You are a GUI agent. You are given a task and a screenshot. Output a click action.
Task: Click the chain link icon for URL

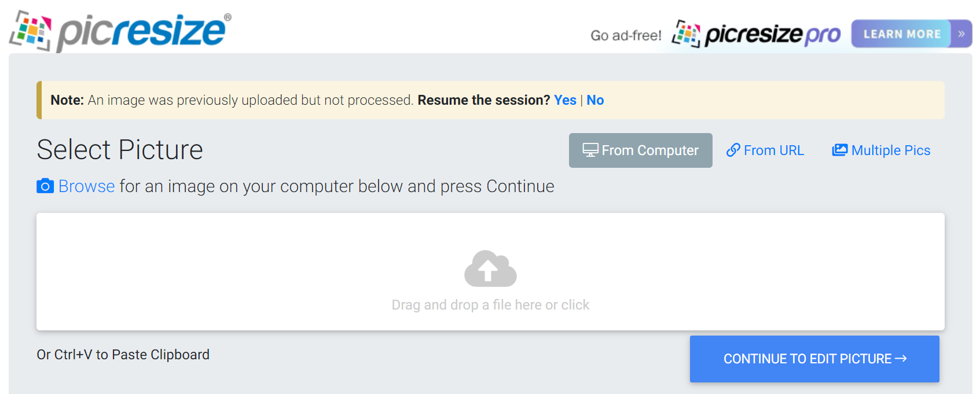coord(733,150)
